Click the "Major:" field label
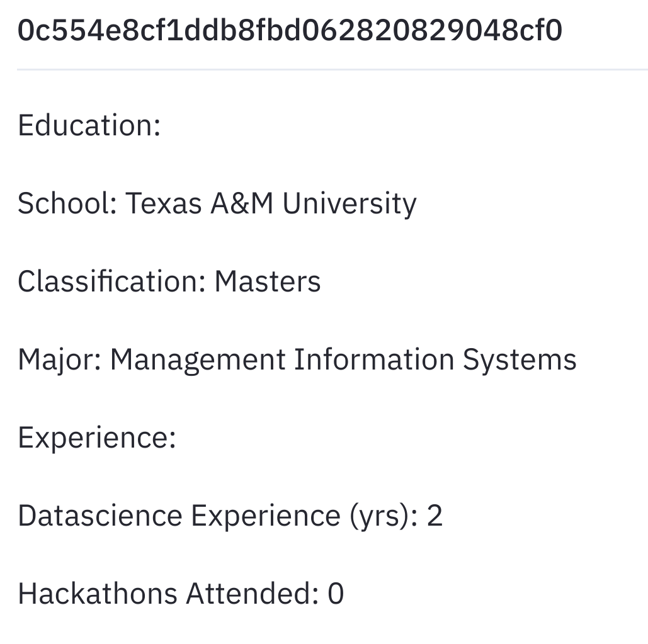This screenshot has height=644, width=648. click(59, 359)
